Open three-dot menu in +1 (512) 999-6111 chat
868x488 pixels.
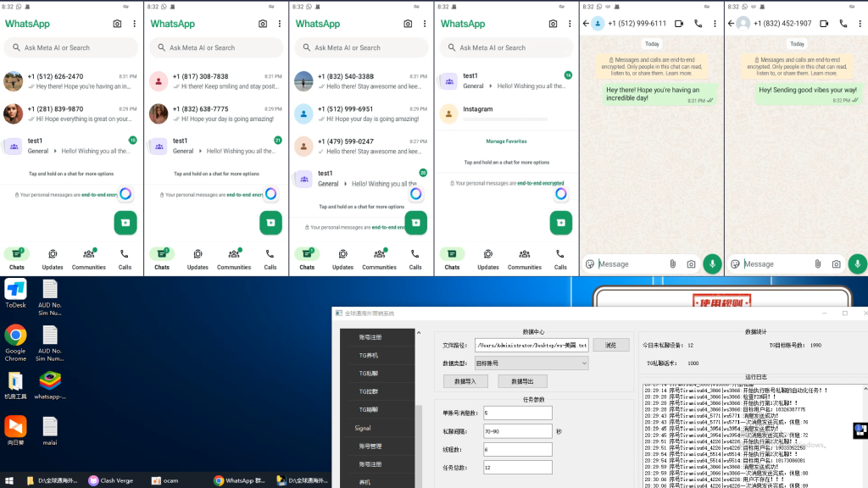tap(715, 23)
